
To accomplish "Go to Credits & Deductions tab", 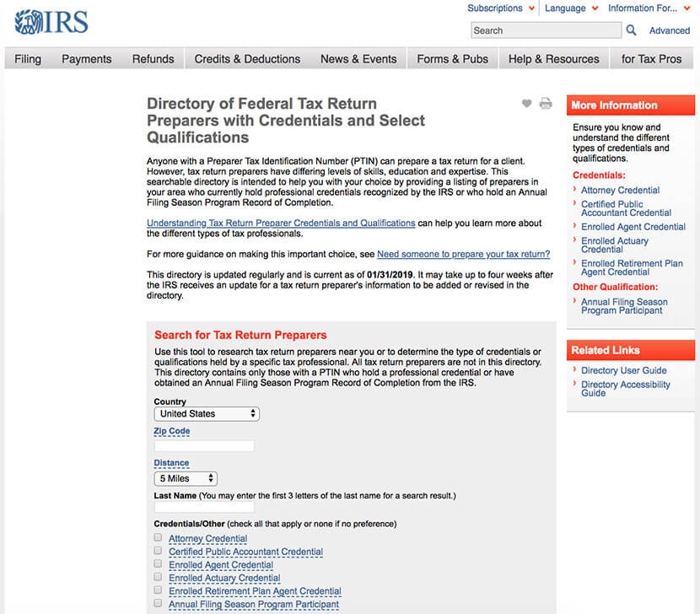I will (247, 59).
